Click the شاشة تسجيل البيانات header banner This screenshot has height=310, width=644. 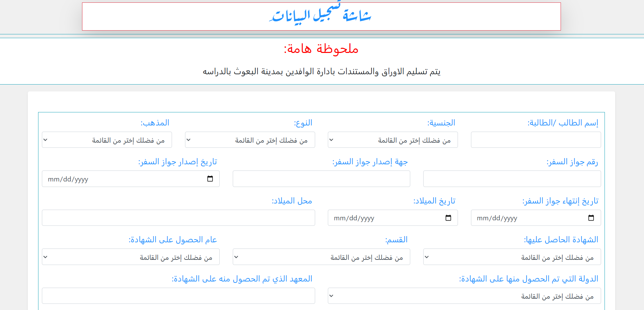pyautogui.click(x=321, y=16)
